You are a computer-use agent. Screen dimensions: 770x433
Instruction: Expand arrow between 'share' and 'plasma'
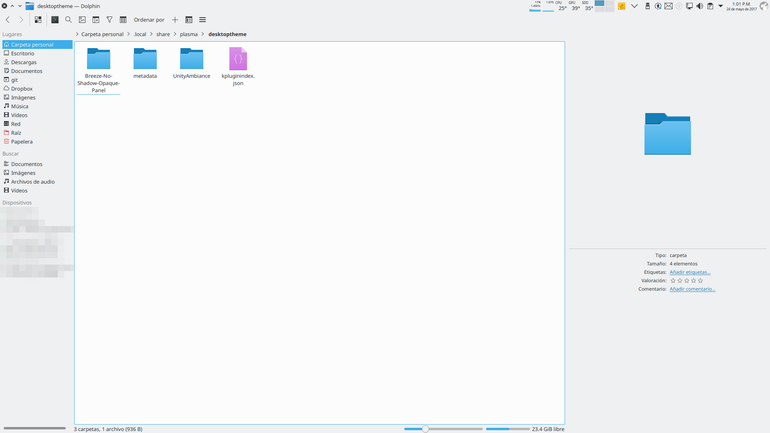(175, 34)
